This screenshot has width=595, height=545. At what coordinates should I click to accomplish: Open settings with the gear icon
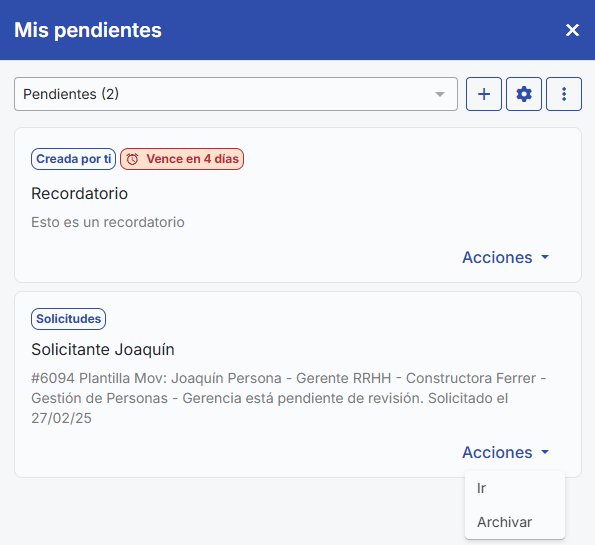pyautogui.click(x=524, y=94)
